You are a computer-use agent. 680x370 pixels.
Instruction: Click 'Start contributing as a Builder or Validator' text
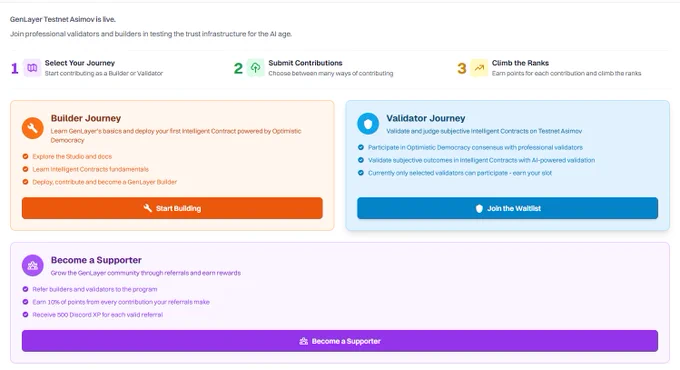coord(104,73)
